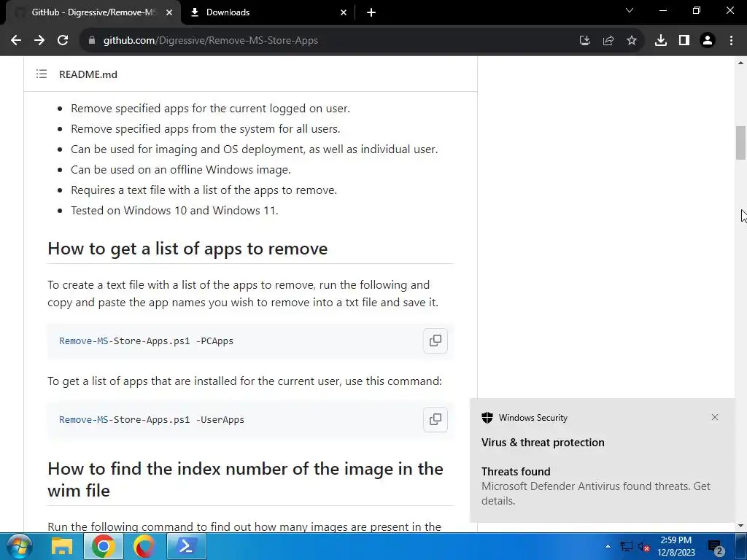Click scrollbar down arrow

pyautogui.click(x=740, y=526)
